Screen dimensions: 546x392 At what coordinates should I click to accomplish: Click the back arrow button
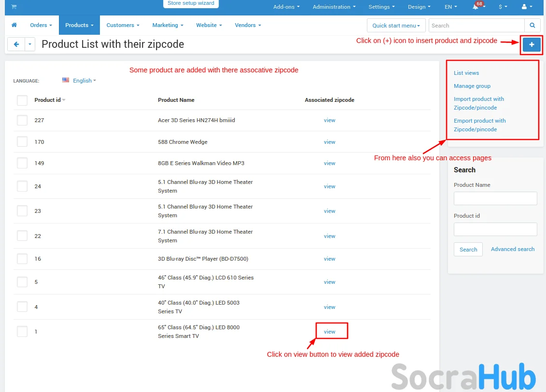coord(16,44)
